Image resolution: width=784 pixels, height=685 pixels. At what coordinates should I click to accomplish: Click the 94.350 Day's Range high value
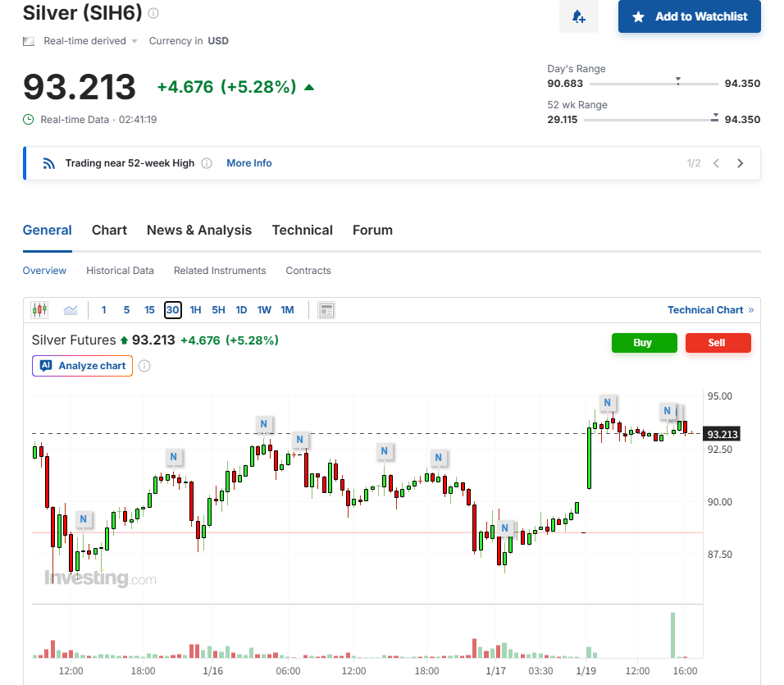[x=742, y=84]
